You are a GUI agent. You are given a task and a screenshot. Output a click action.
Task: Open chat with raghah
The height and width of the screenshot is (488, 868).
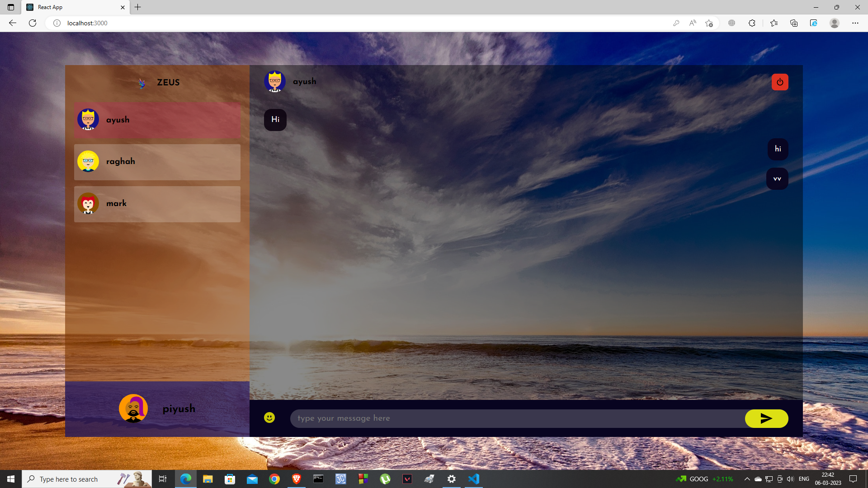pos(157,162)
